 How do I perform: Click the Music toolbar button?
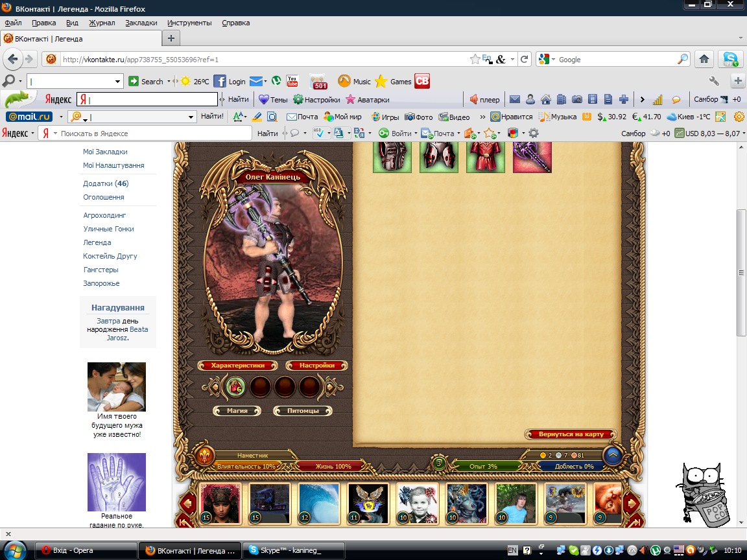click(x=354, y=82)
